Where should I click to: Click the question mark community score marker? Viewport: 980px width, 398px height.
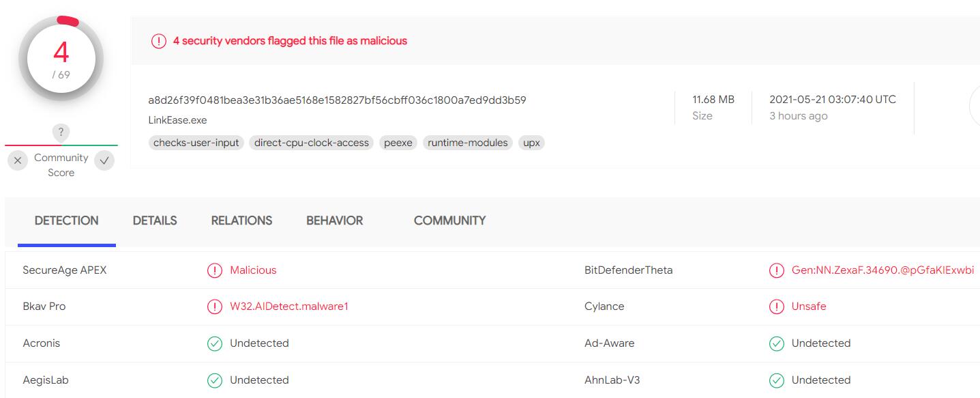pyautogui.click(x=61, y=132)
